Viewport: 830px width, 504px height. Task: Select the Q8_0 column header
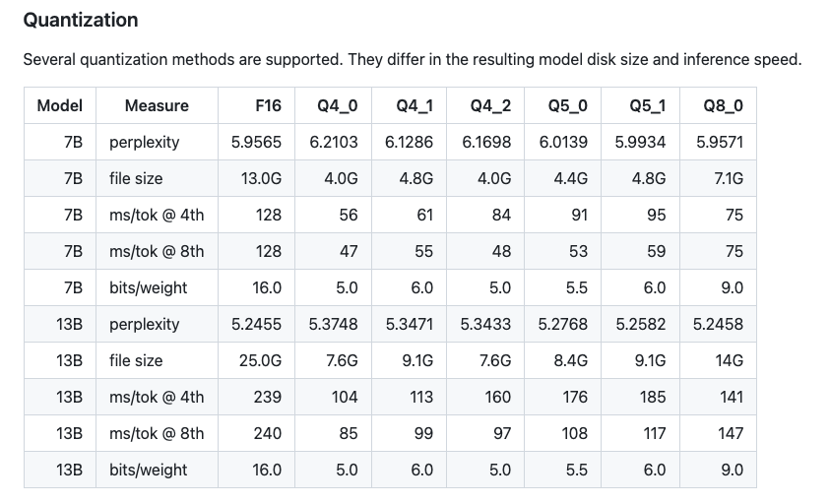click(x=724, y=105)
